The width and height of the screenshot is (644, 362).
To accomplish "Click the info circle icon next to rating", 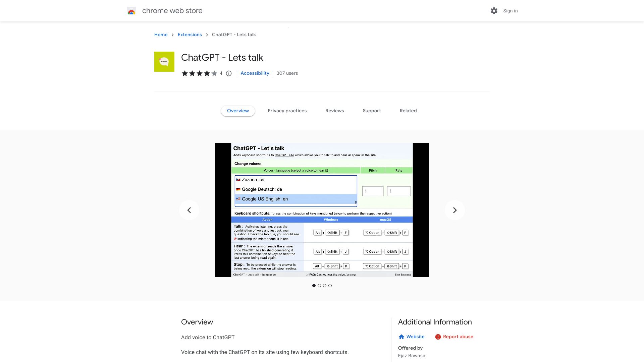I will [x=229, y=73].
